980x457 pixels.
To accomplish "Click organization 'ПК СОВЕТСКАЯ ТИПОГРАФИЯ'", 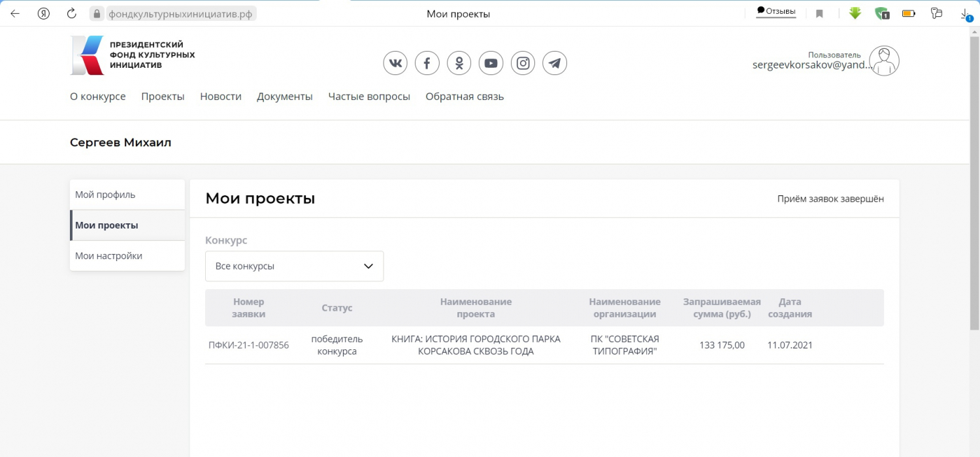I will [x=625, y=345].
